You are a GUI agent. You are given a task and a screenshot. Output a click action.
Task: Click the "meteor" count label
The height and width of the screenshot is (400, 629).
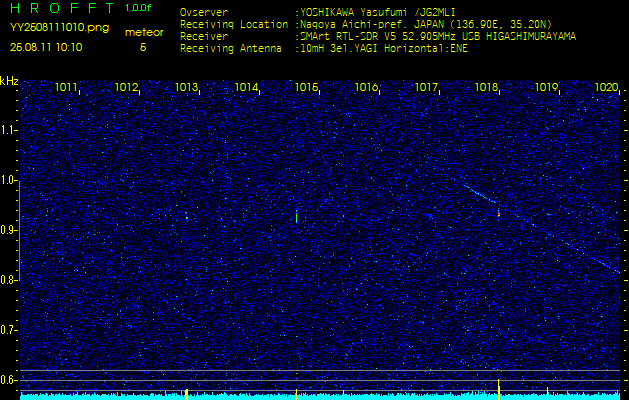144,33
